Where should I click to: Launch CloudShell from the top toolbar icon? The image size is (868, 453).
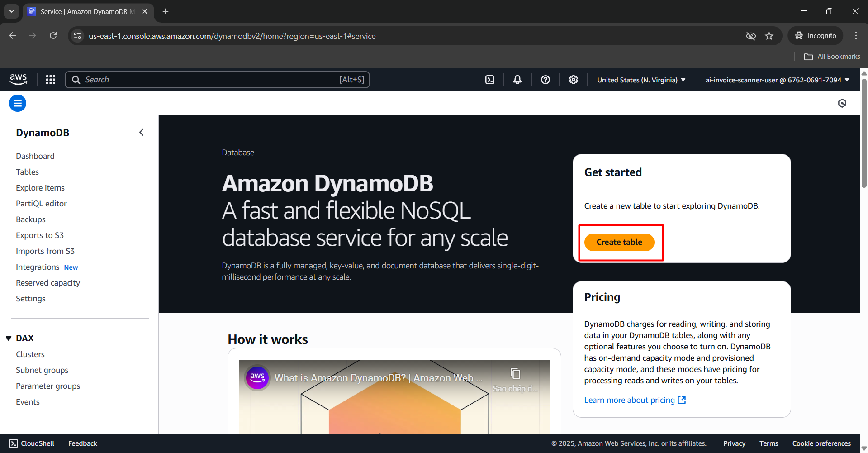[x=490, y=80]
